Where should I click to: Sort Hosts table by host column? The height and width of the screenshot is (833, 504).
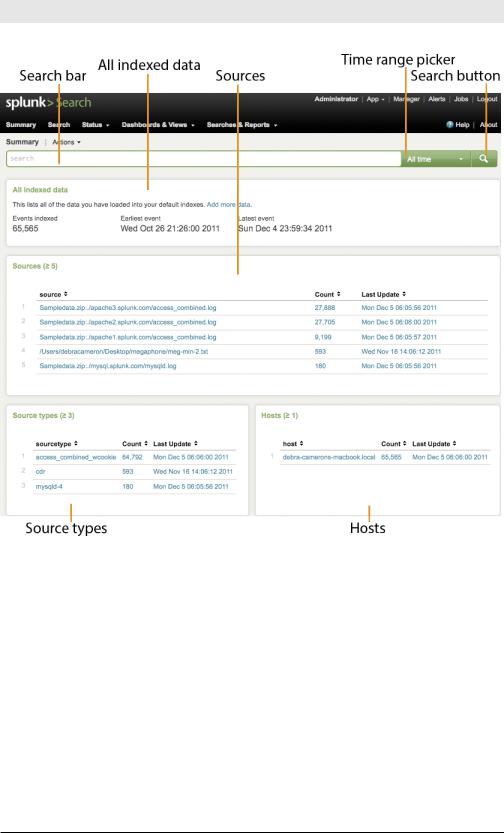coord(293,444)
